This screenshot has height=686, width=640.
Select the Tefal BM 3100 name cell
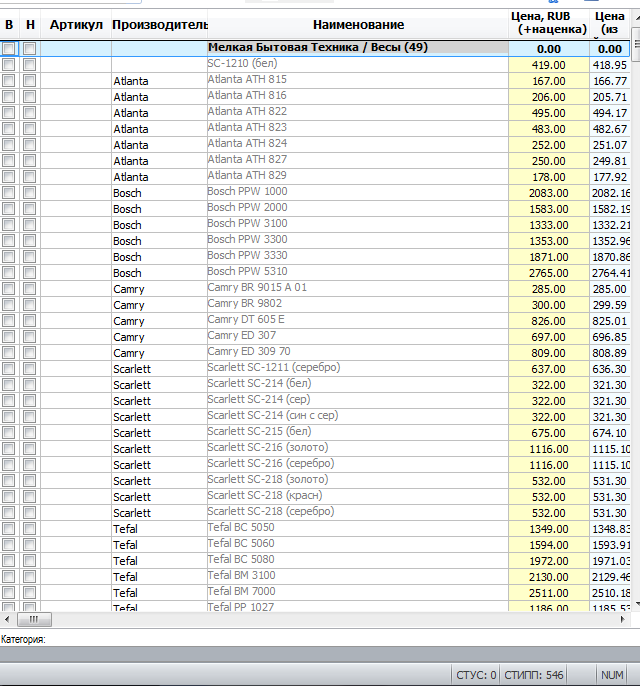pos(358,576)
